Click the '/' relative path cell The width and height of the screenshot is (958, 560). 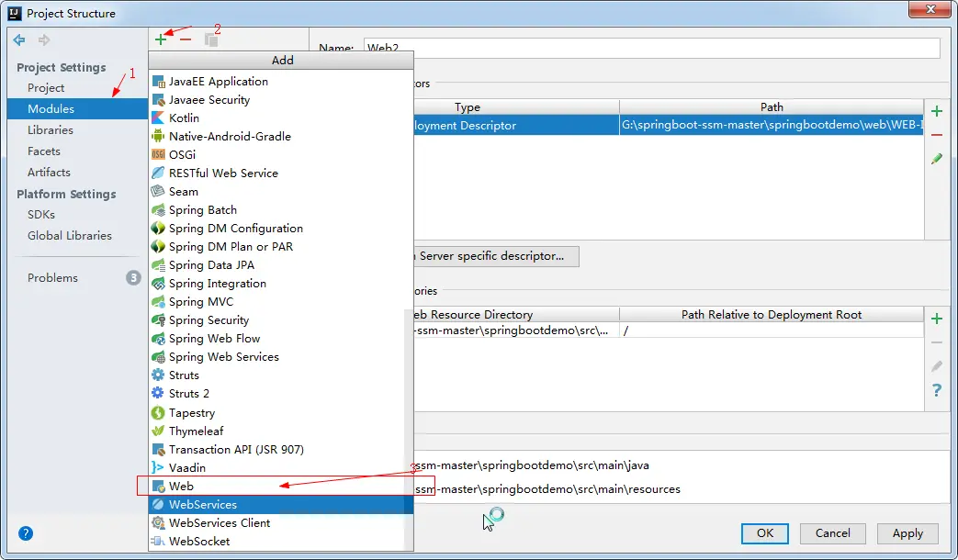772,330
